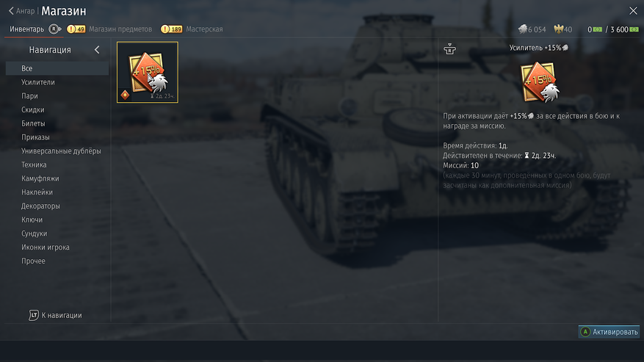Click the silver lions balance icon
This screenshot has height=362, width=644.
[x=522, y=29]
